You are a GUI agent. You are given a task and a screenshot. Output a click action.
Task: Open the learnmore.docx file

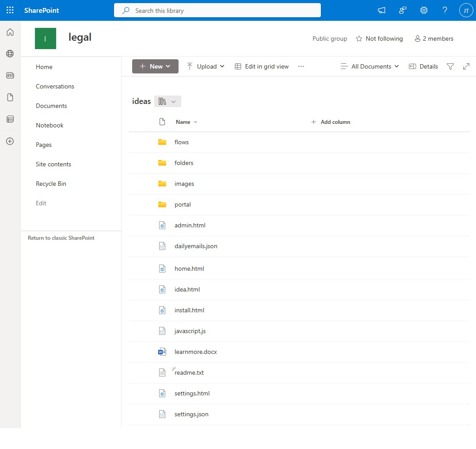(x=195, y=352)
